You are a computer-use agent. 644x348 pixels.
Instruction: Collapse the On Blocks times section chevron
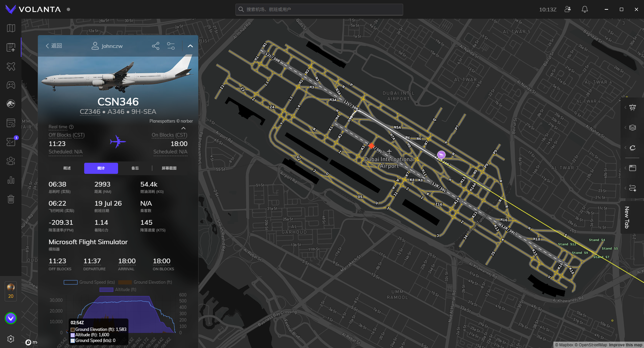tap(183, 128)
